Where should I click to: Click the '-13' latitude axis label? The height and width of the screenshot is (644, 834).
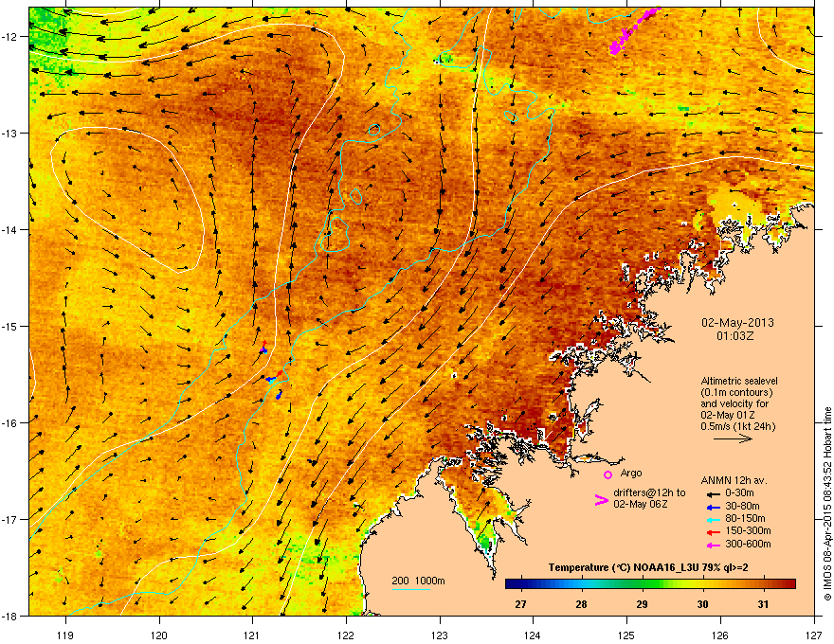(x=10, y=133)
